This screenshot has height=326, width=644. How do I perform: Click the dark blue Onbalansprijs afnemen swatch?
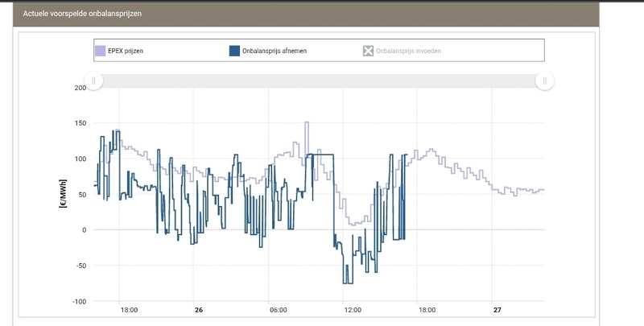[x=234, y=51]
